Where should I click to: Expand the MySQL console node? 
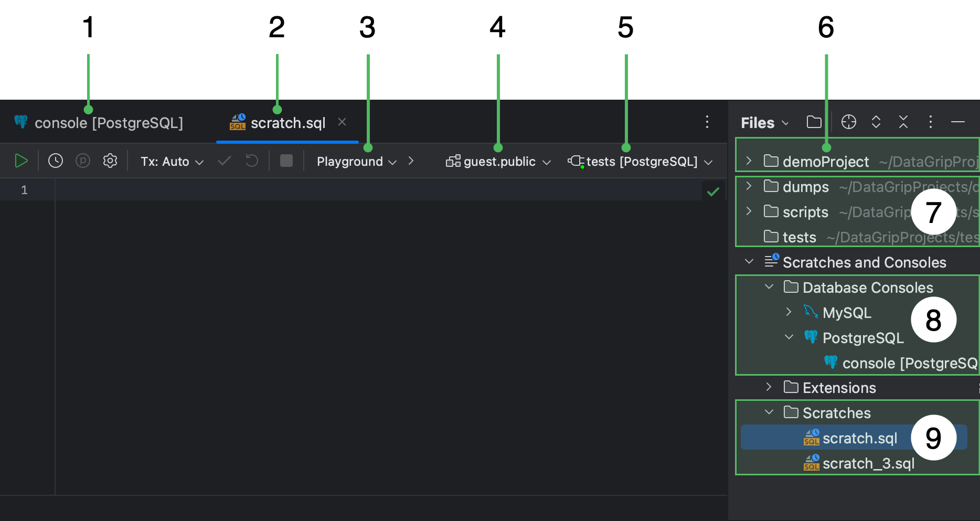789,312
